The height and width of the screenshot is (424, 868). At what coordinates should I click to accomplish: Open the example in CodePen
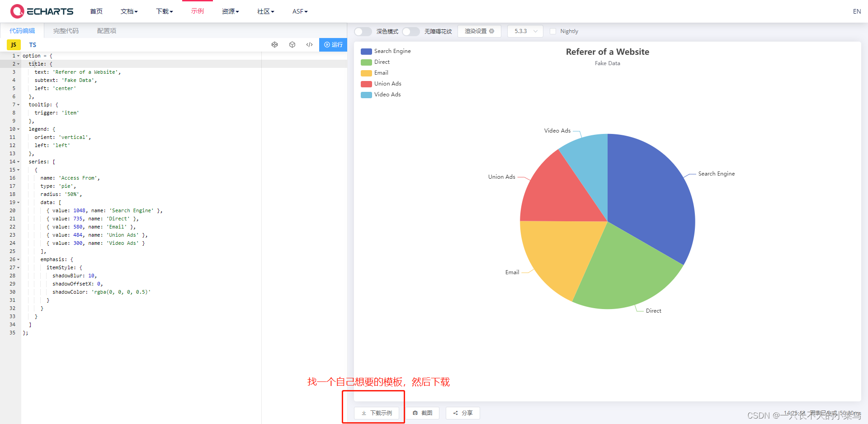[275, 44]
